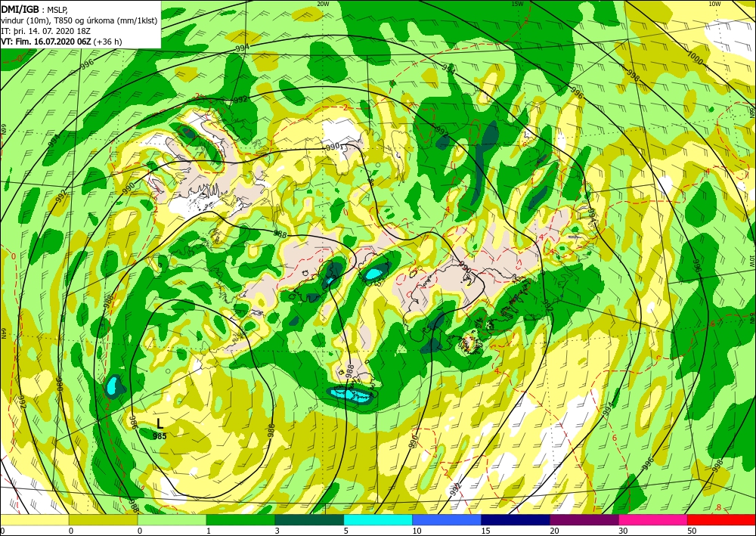Viewport: 756px width, 536px height.
Task: Click legend value '15'
Action: coord(485,531)
